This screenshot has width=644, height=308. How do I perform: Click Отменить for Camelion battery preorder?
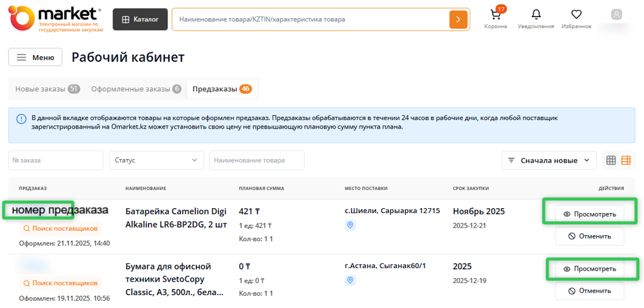590,236
